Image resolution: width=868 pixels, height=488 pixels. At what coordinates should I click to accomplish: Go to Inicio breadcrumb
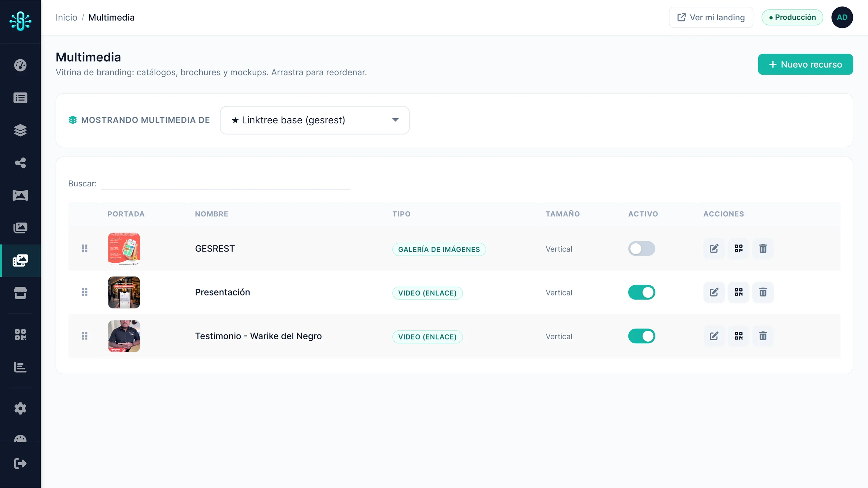(66, 18)
